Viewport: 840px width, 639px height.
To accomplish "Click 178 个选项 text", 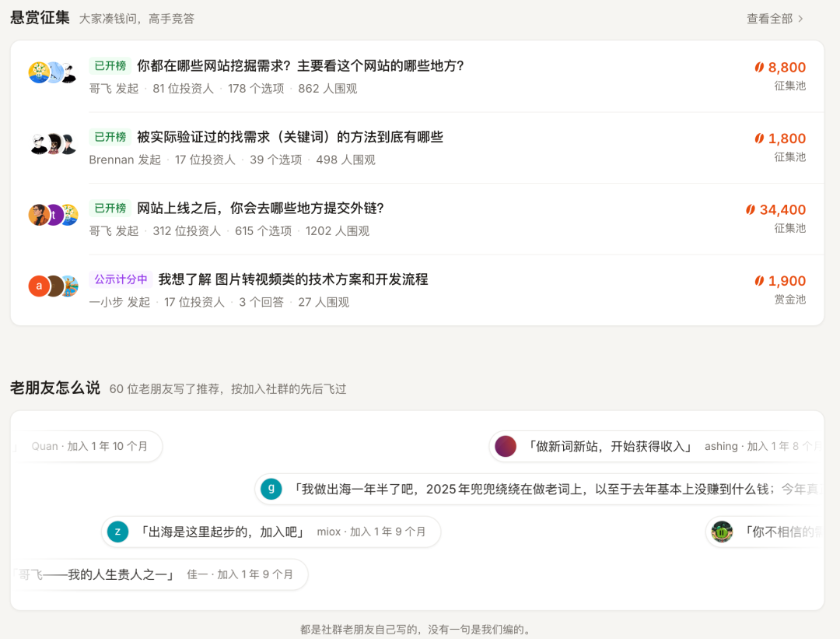I will 256,89.
